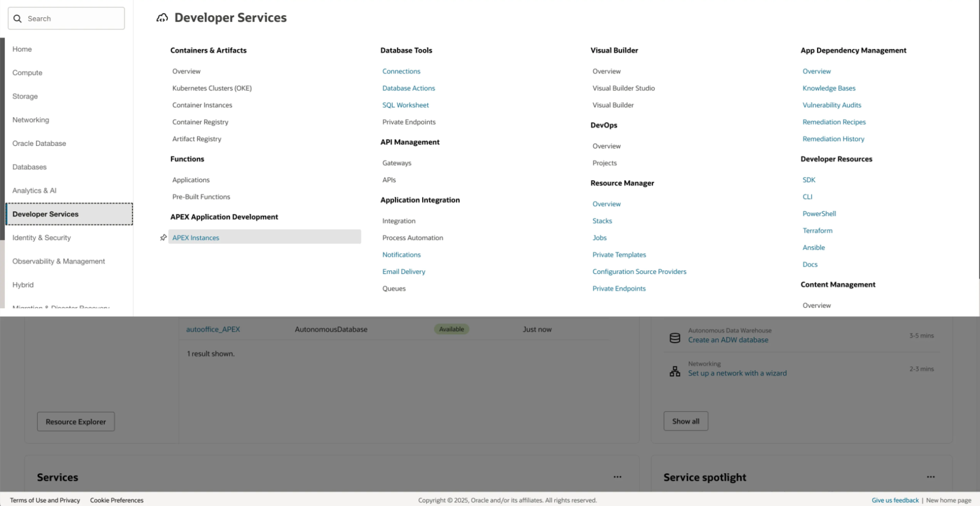Image resolution: width=980 pixels, height=506 pixels.
Task: Click Create an ADW database
Action: click(728, 340)
